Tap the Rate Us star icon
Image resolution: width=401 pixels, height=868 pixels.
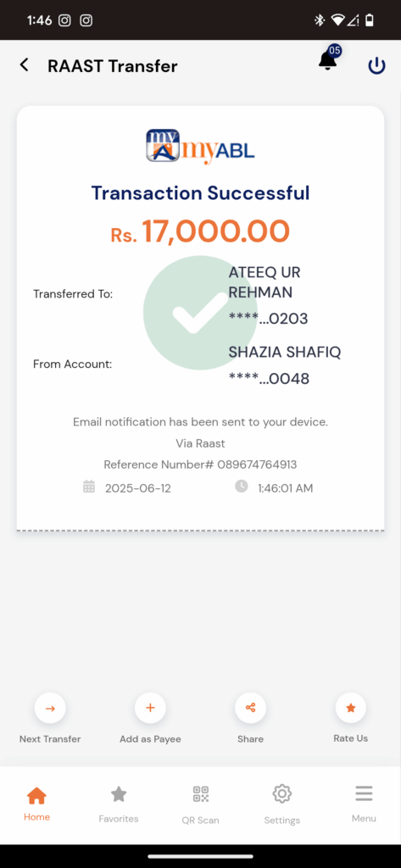[x=351, y=708]
